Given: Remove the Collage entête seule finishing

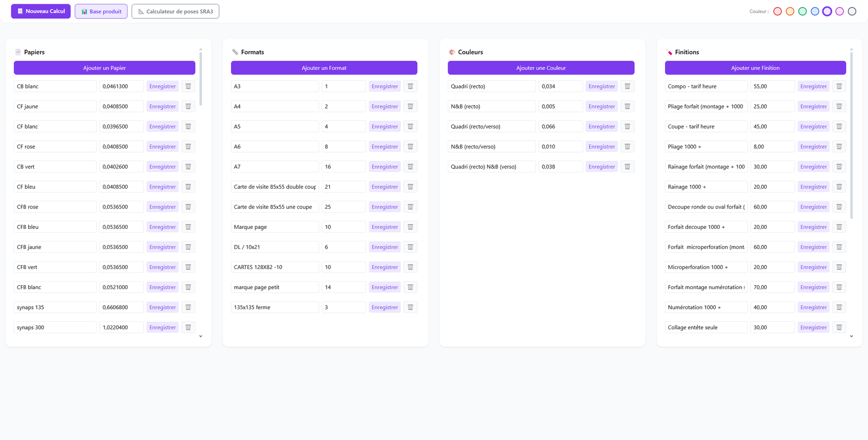Looking at the screenshot, I should click(839, 327).
